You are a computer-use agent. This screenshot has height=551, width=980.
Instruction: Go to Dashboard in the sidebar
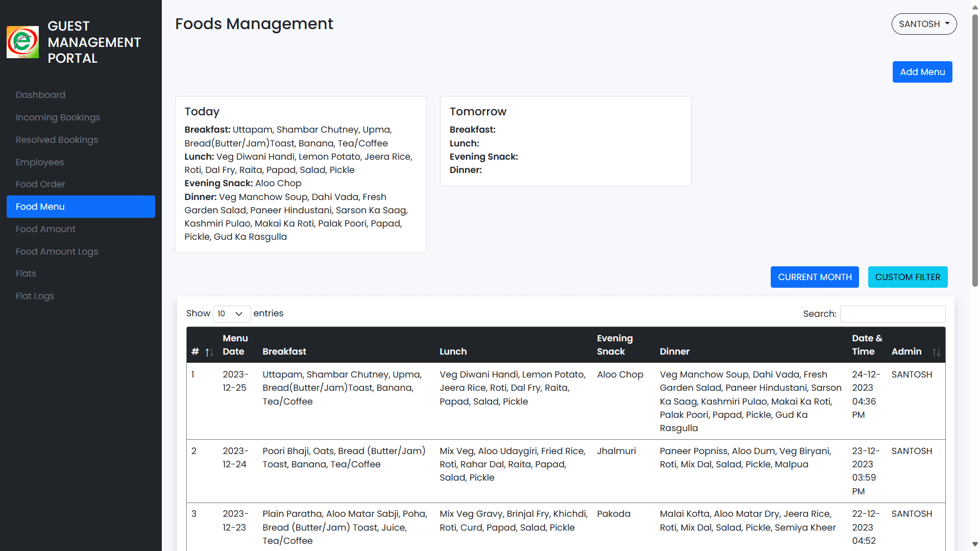[x=40, y=95]
